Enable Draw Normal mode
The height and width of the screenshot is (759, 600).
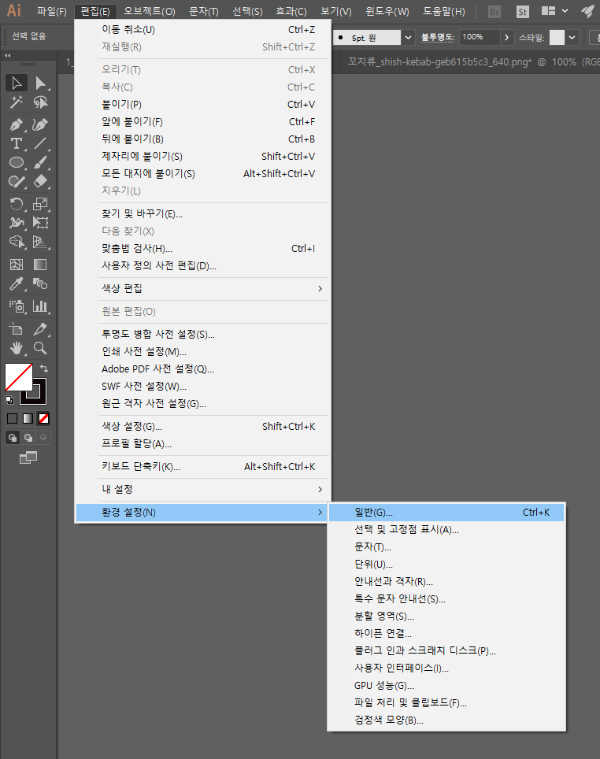coord(13,438)
